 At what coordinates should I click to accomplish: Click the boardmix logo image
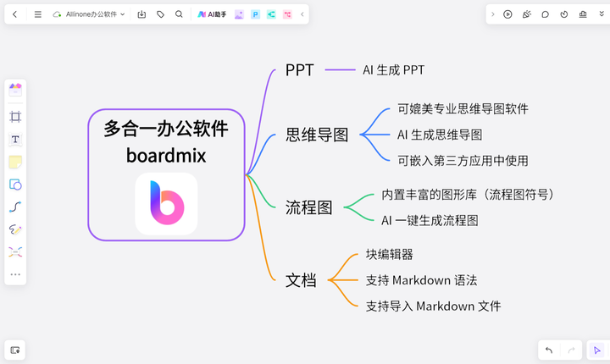[167, 204]
